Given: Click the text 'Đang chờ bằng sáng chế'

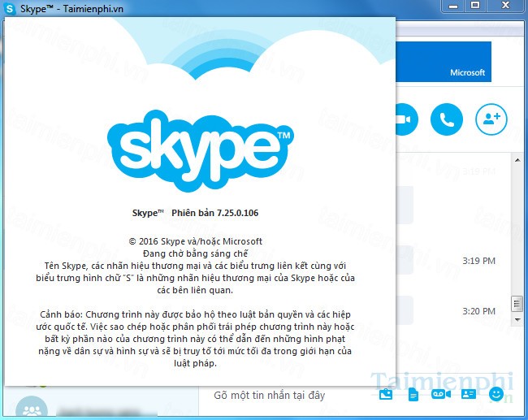Looking at the screenshot, I should pos(195,253).
